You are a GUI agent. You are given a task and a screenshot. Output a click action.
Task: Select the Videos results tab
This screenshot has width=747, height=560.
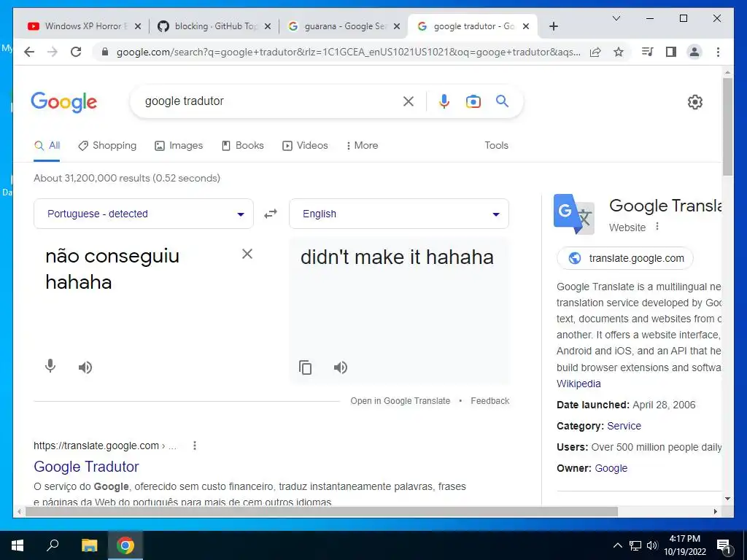306,146
